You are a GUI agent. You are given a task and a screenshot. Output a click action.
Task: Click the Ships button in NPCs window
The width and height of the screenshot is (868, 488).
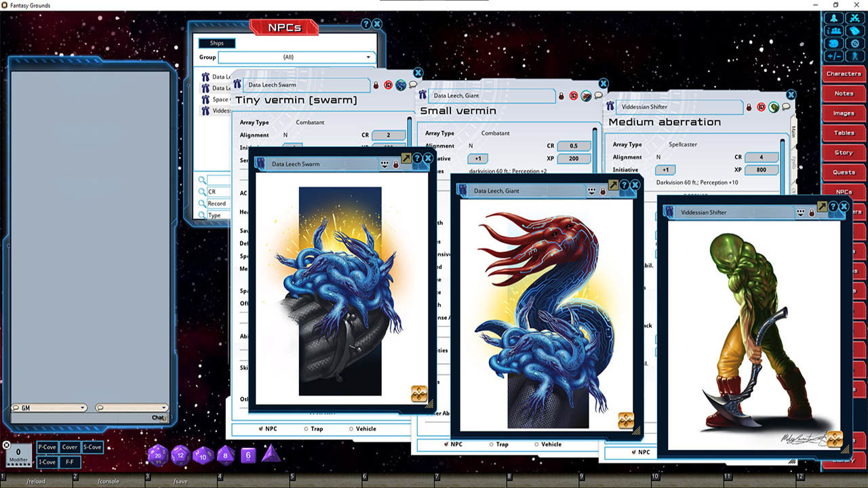[x=216, y=43]
